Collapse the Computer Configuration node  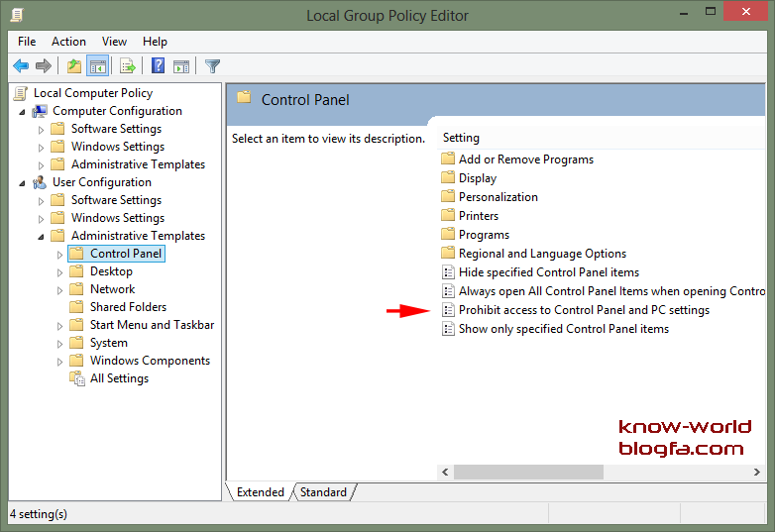tap(22, 111)
